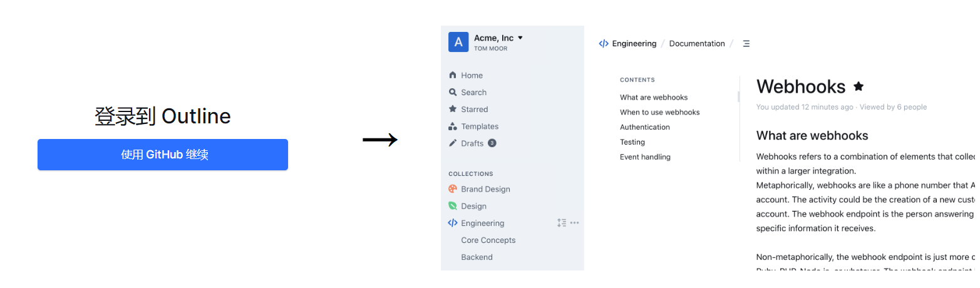Click the COLLECTIONS section header
Image resolution: width=980 pixels, height=288 pixels.
[x=471, y=174]
